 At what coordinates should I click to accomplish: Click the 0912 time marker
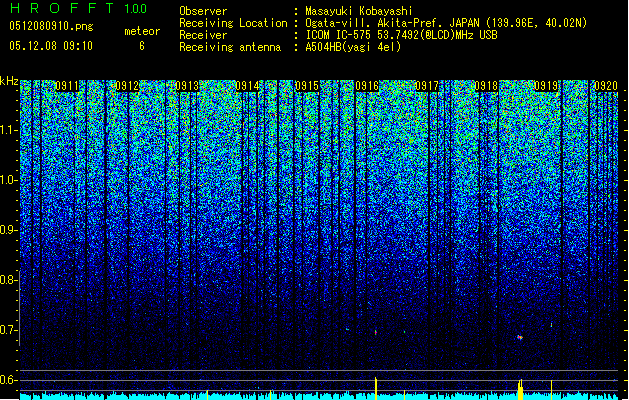pyautogui.click(x=127, y=86)
